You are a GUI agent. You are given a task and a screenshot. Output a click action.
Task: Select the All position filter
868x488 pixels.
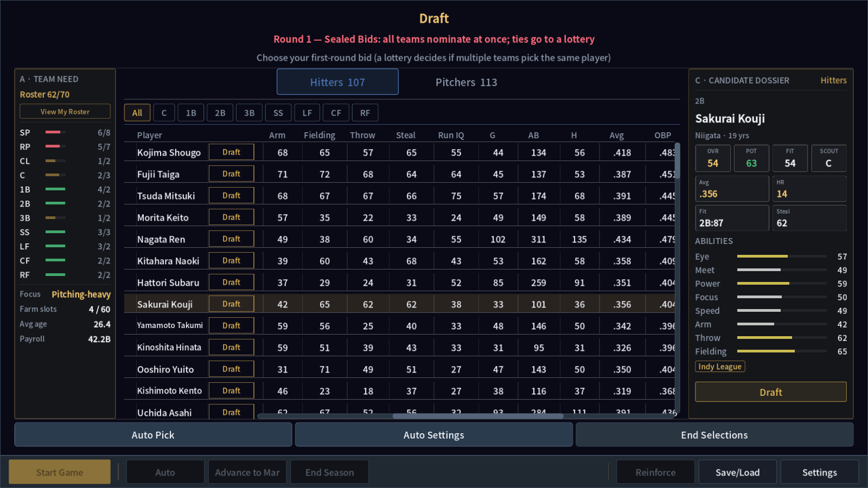[x=137, y=113]
